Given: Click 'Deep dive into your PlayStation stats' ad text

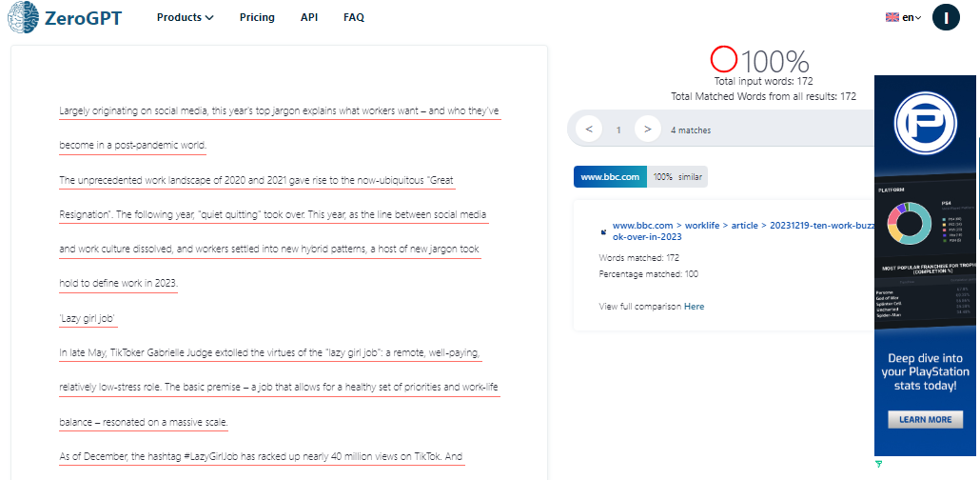Looking at the screenshot, I should pos(926,371).
